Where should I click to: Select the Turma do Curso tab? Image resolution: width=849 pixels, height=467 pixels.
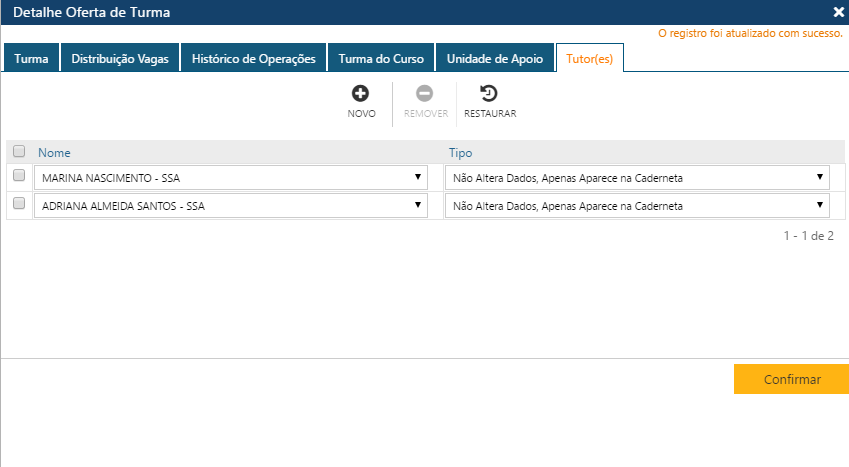click(x=381, y=59)
